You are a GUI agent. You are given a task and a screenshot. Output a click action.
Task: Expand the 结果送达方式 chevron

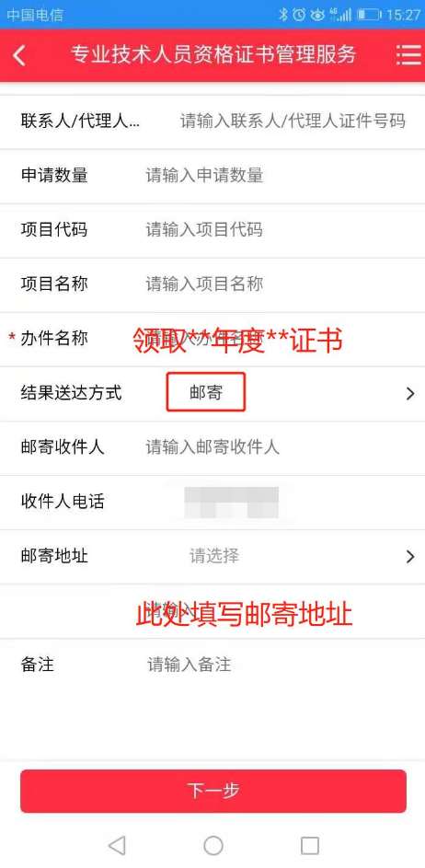[x=410, y=394]
